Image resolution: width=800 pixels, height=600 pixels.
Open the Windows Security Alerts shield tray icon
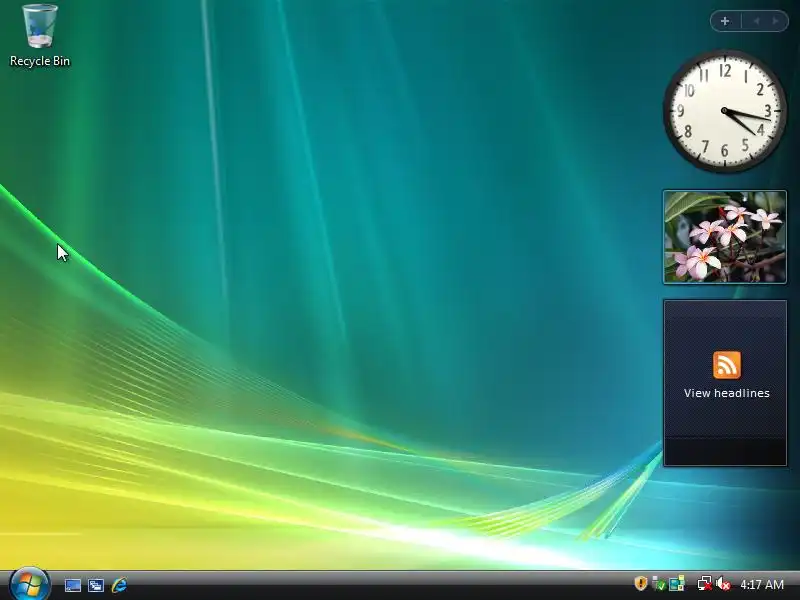pyautogui.click(x=641, y=583)
